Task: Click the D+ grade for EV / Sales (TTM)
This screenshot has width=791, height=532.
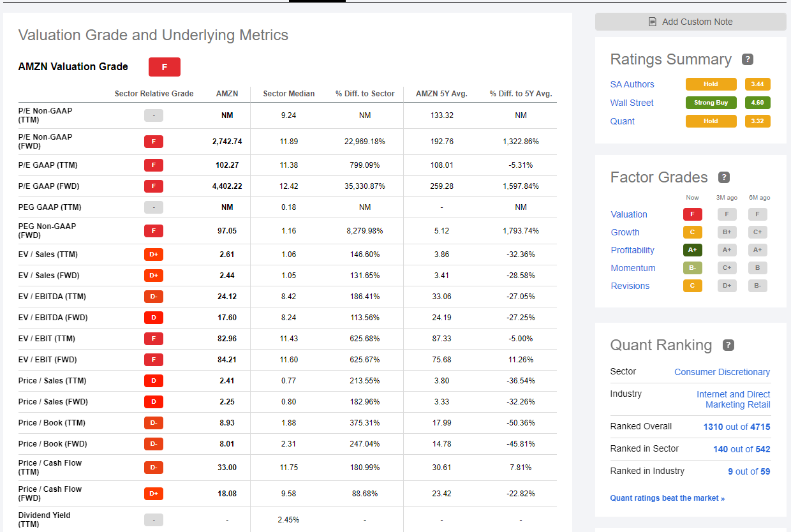Action: (x=154, y=255)
